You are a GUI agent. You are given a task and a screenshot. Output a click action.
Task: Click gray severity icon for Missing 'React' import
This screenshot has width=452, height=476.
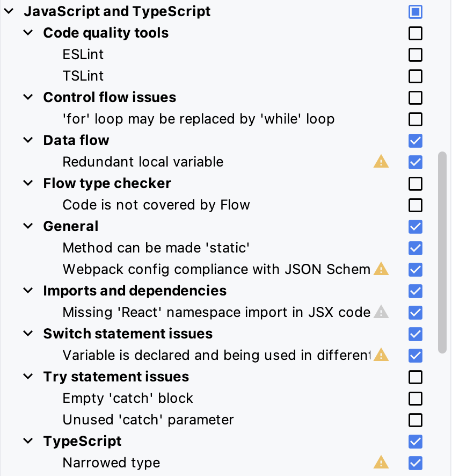click(x=381, y=312)
